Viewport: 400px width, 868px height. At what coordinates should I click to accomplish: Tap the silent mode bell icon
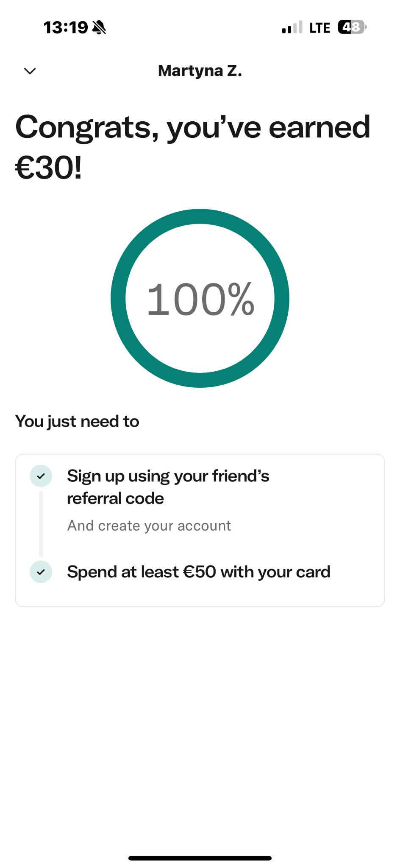(x=99, y=28)
